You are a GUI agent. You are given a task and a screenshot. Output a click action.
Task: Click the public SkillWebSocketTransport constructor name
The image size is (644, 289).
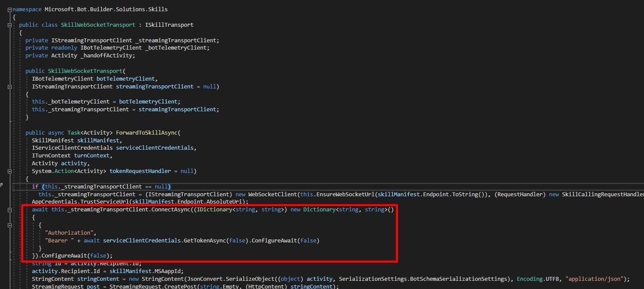[x=85, y=71]
